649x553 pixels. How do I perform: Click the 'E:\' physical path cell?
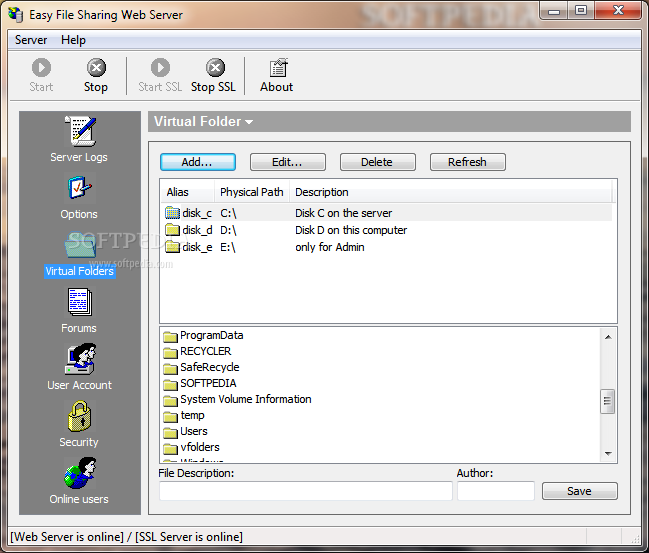point(228,247)
